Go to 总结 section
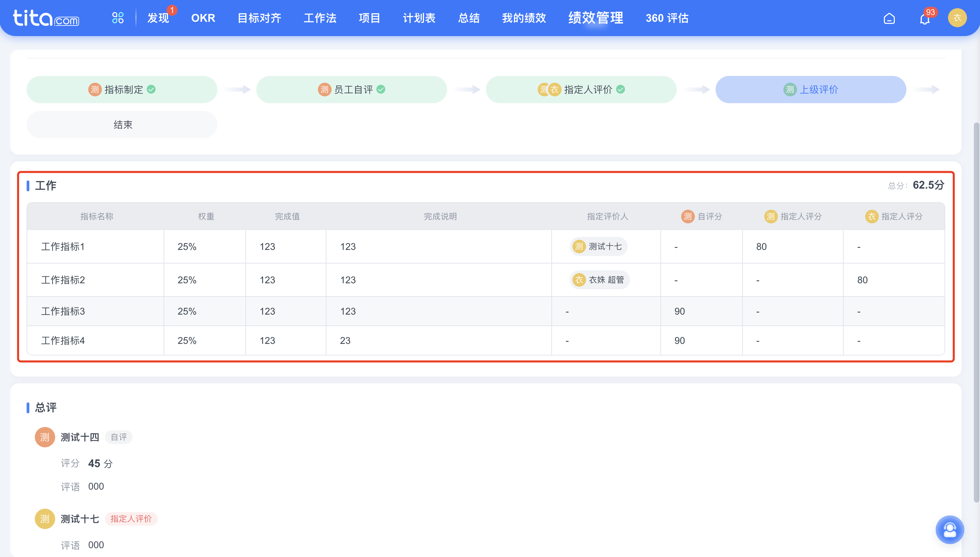 pos(469,18)
